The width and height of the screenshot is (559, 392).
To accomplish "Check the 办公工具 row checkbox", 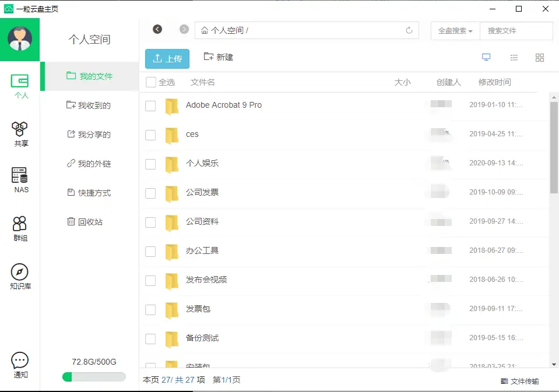I will pos(150,252).
